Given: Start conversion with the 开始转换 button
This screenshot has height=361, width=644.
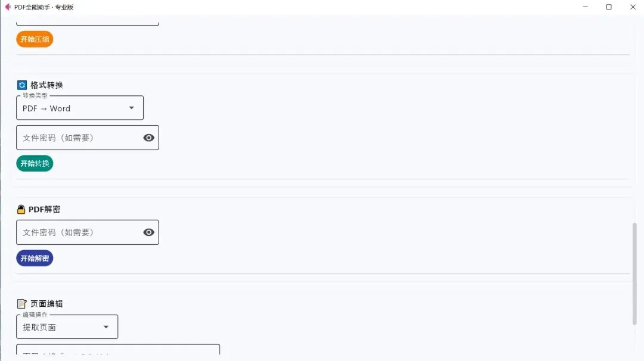Looking at the screenshot, I should point(35,163).
